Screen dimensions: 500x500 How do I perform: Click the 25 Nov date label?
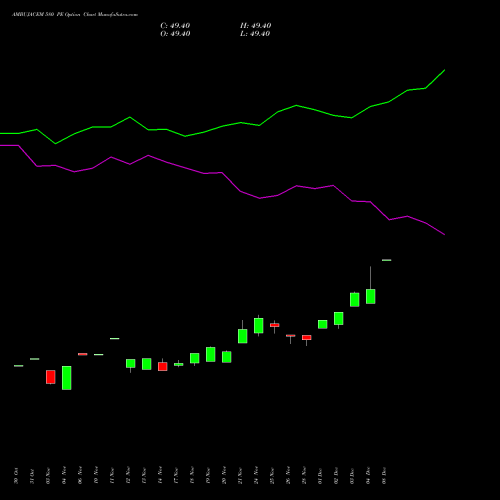[x=272, y=476]
